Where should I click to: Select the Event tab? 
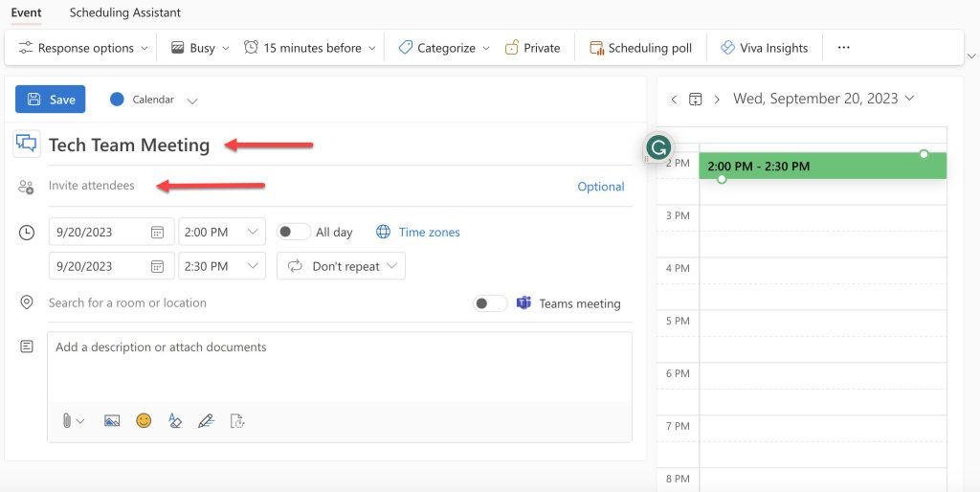[x=26, y=12]
